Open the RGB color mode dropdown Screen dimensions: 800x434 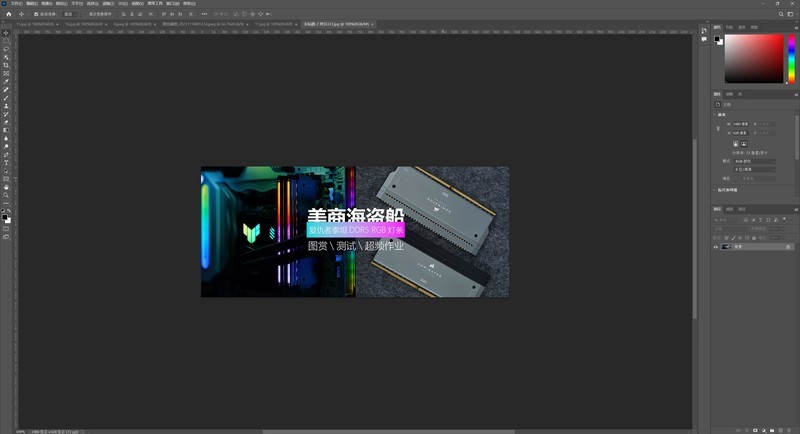(755, 161)
